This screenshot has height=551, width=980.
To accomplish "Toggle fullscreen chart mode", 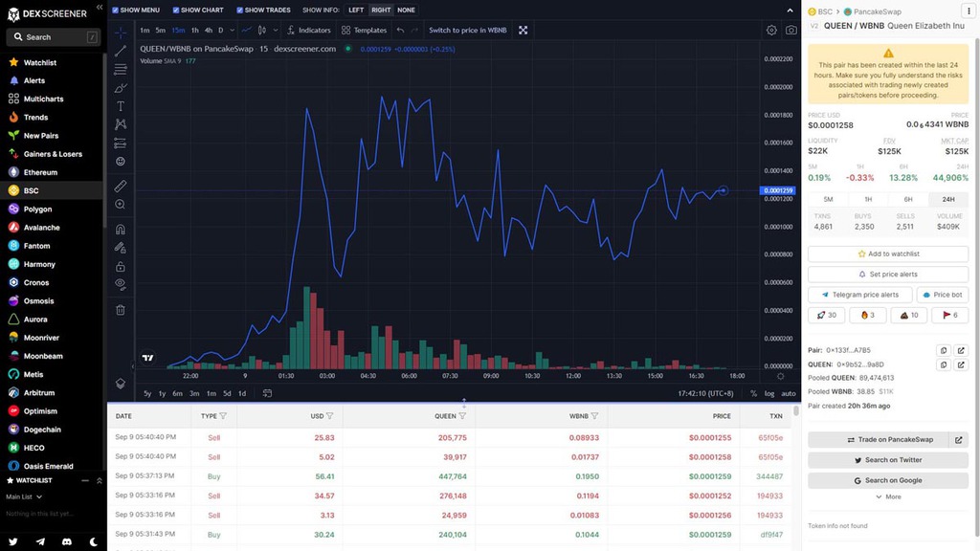I will coord(523,30).
